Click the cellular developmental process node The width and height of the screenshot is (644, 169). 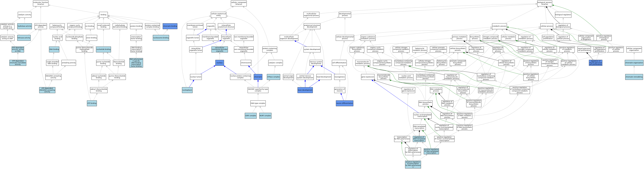click(x=345, y=38)
